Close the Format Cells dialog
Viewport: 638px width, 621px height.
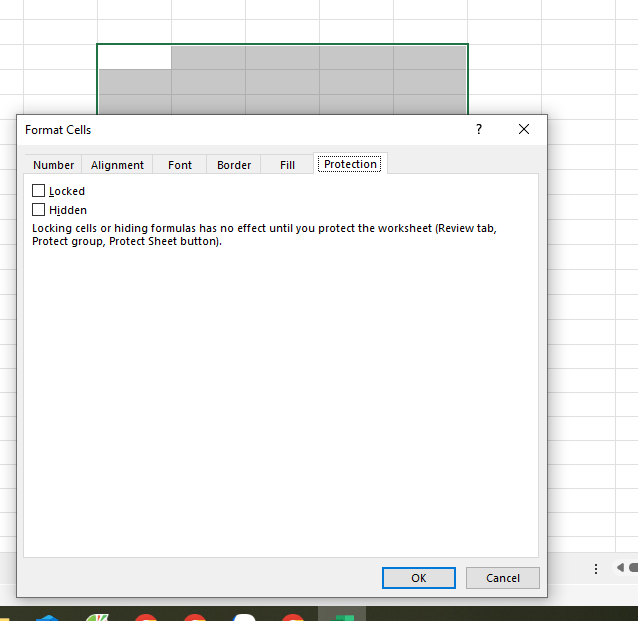(x=524, y=129)
